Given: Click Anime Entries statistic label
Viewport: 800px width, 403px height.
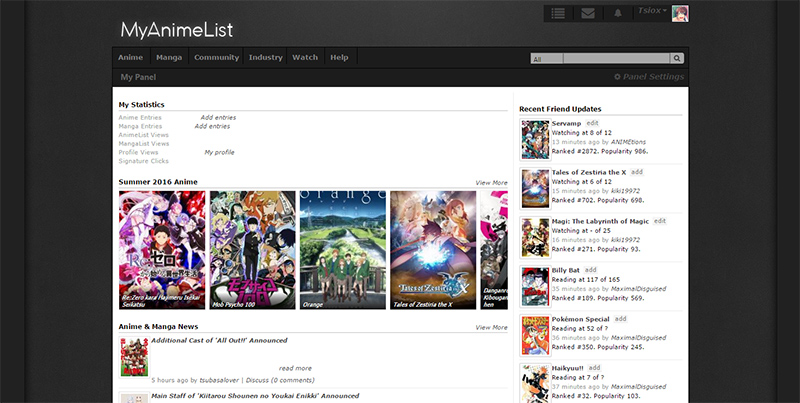Looking at the screenshot, I should (140, 118).
